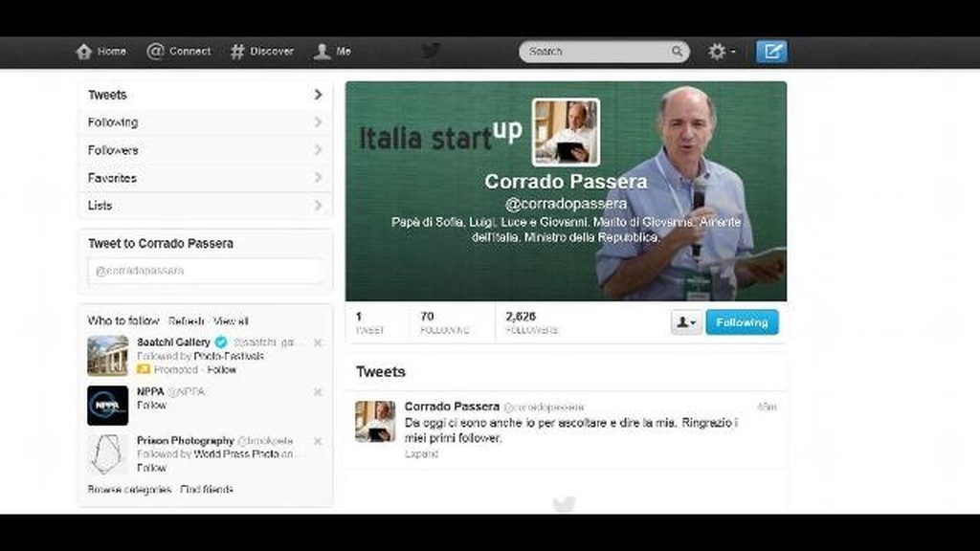Click the search magnifier icon

677,52
